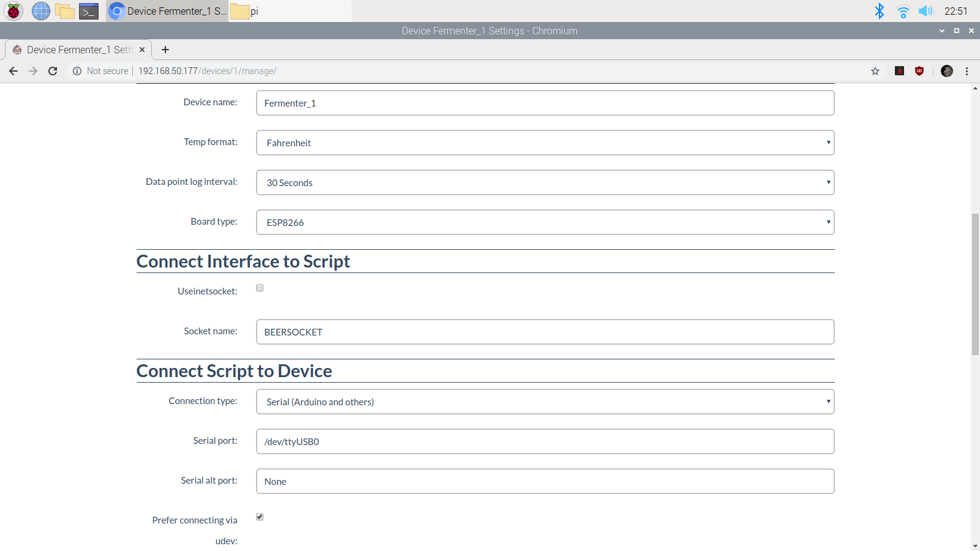Close the Device Fermenter_1 Settings tab
The image size is (980, 551).
142,50
